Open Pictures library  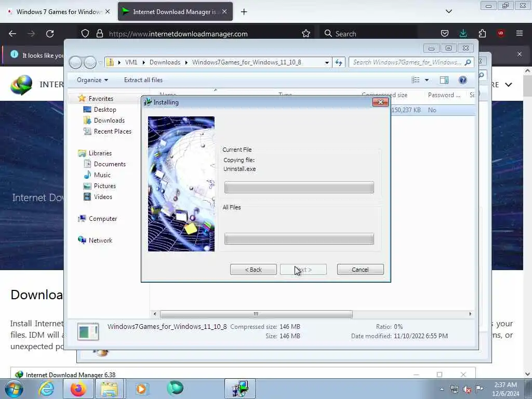(x=105, y=186)
